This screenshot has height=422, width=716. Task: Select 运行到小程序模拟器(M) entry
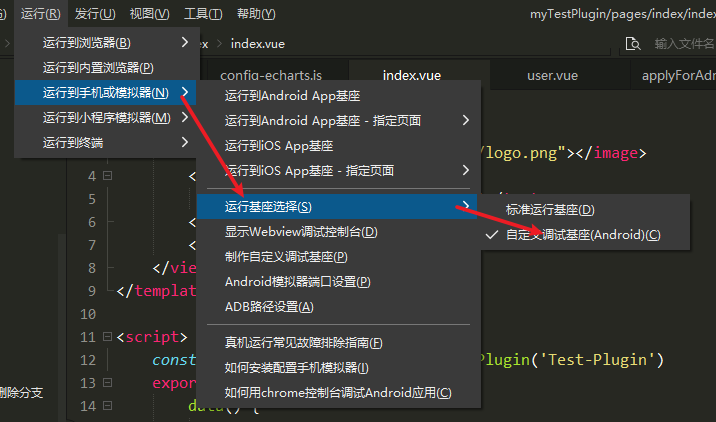pyautogui.click(x=107, y=118)
